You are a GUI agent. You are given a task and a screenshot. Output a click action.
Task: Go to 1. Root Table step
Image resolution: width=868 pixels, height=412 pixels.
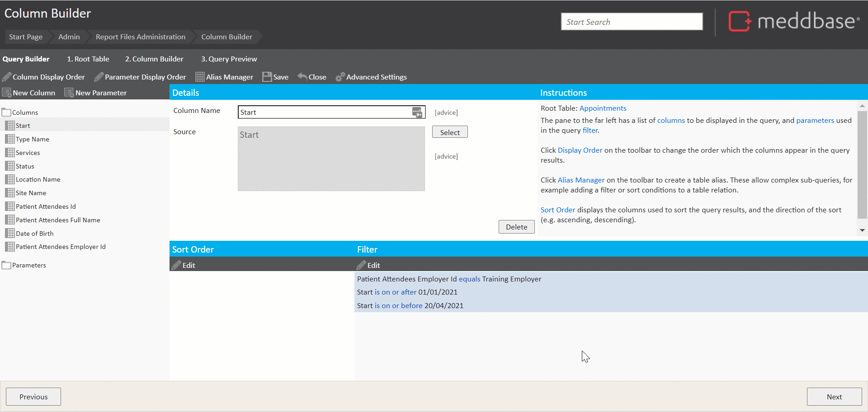click(x=88, y=59)
